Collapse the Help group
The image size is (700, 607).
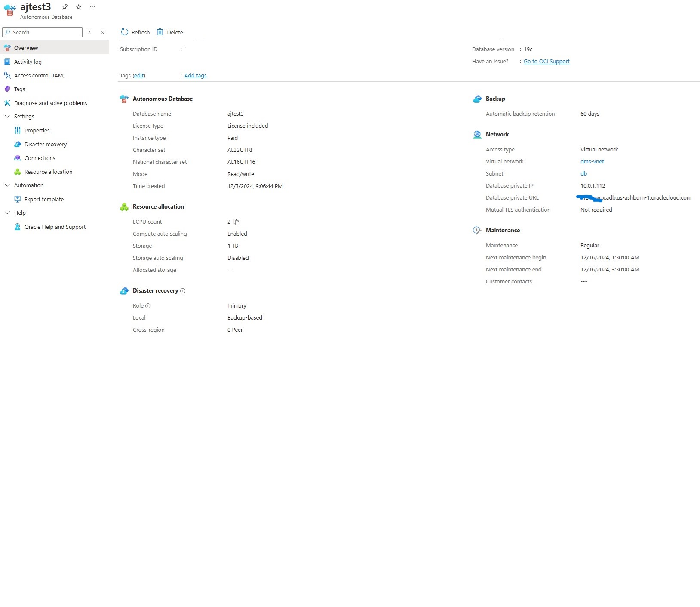point(7,213)
